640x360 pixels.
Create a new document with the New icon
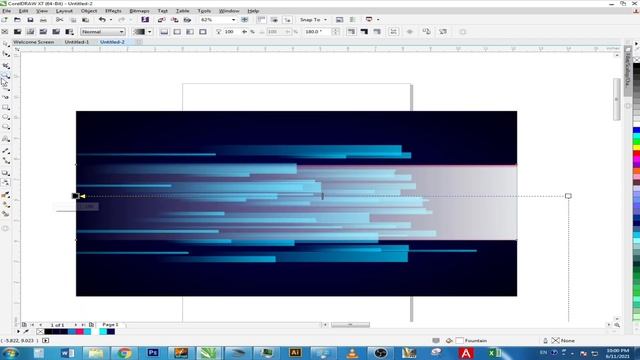tap(4, 20)
